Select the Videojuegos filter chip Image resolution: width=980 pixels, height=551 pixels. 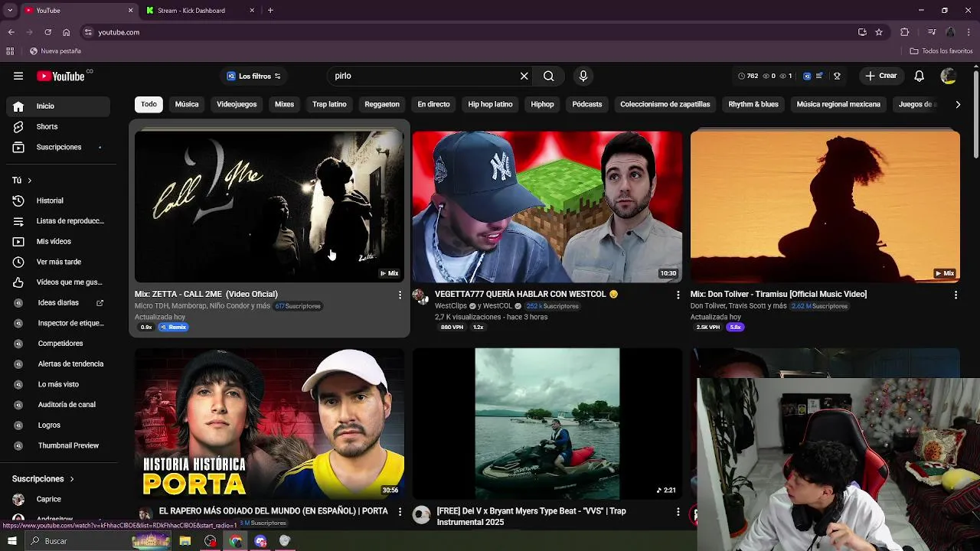point(237,104)
